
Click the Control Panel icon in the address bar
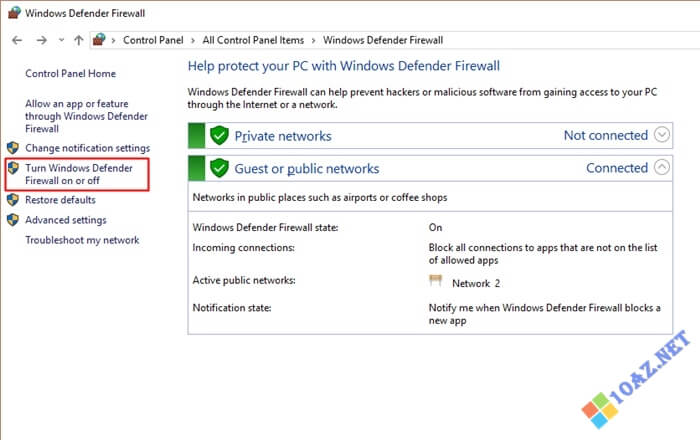click(99, 40)
